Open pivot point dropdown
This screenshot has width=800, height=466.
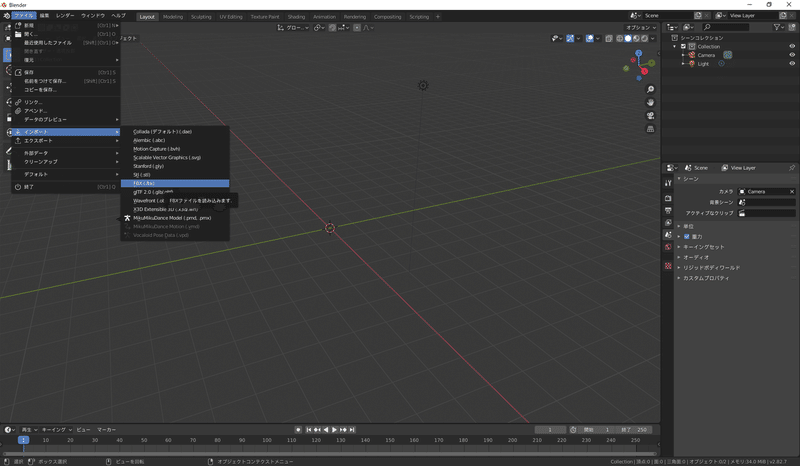click(319, 28)
